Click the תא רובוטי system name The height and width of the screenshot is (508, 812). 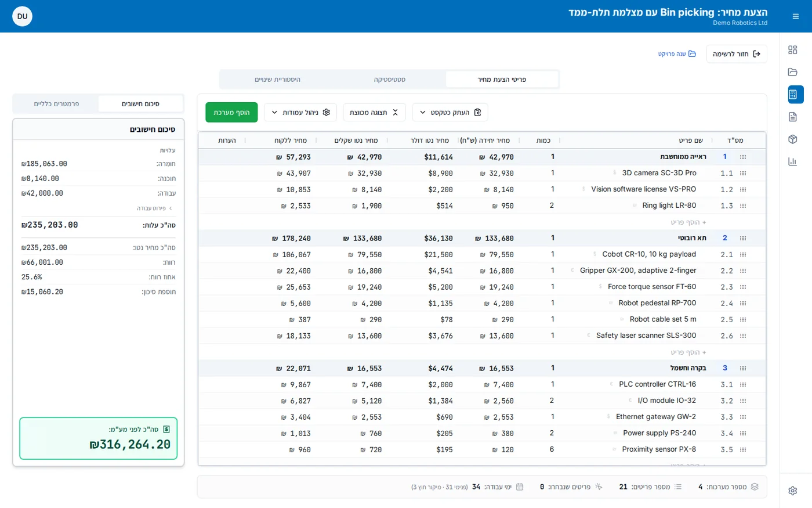pos(692,238)
